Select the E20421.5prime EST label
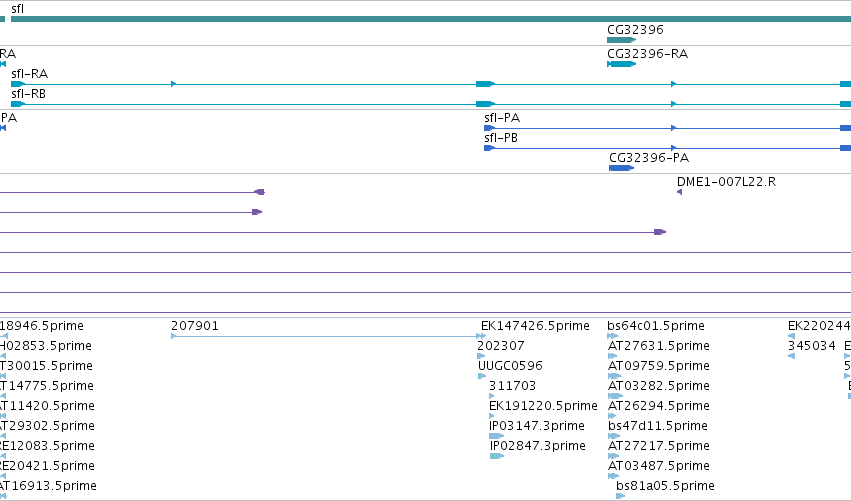The height and width of the screenshot is (501, 851). [48, 466]
